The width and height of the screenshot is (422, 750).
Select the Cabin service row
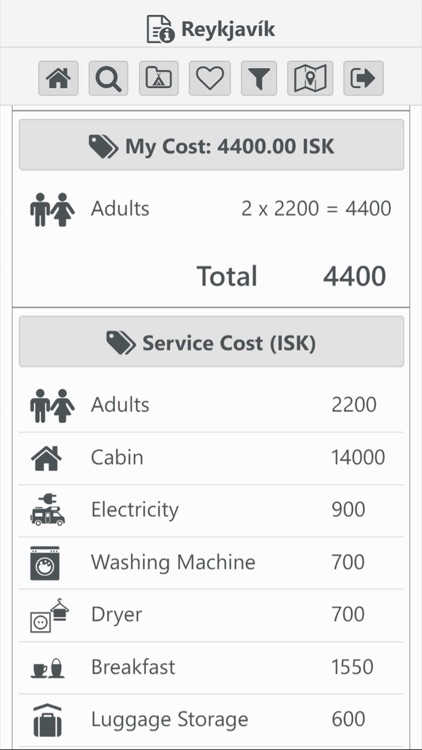211,458
